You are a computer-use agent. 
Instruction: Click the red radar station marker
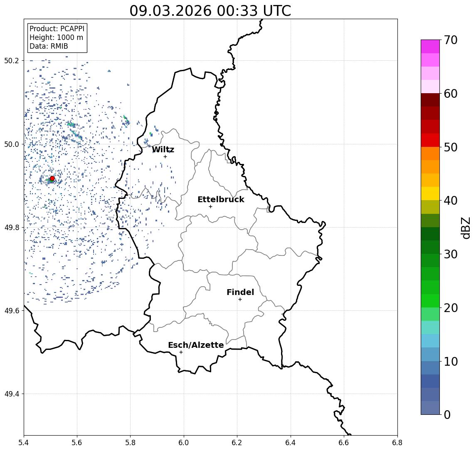[52, 178]
